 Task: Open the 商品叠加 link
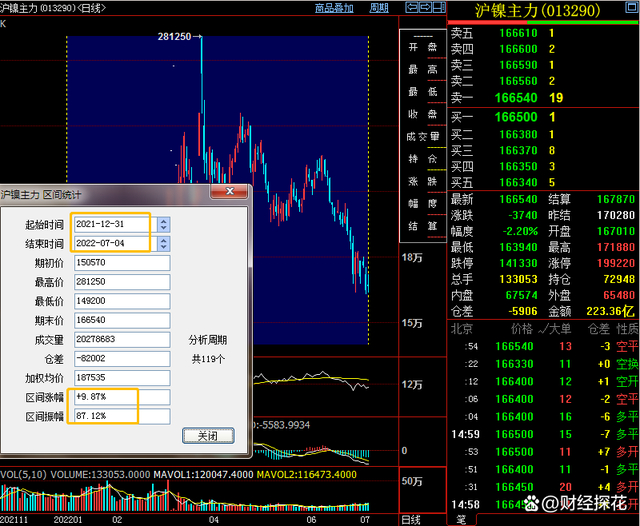[x=334, y=8]
